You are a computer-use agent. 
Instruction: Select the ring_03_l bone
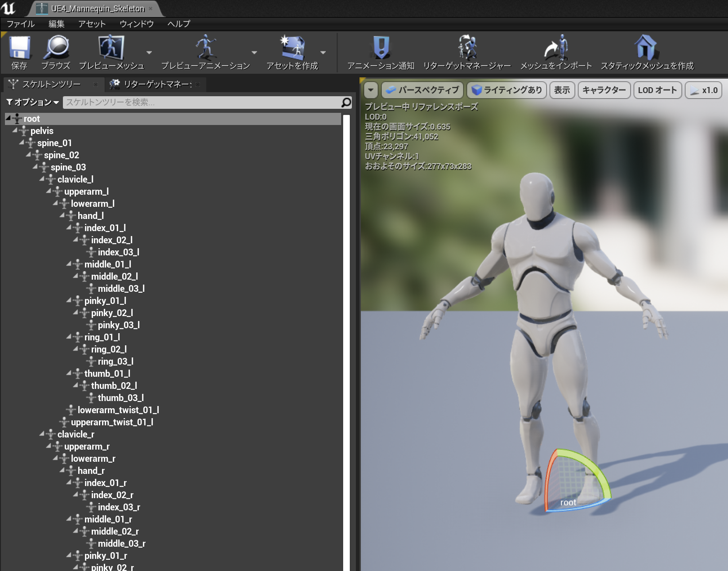115,361
